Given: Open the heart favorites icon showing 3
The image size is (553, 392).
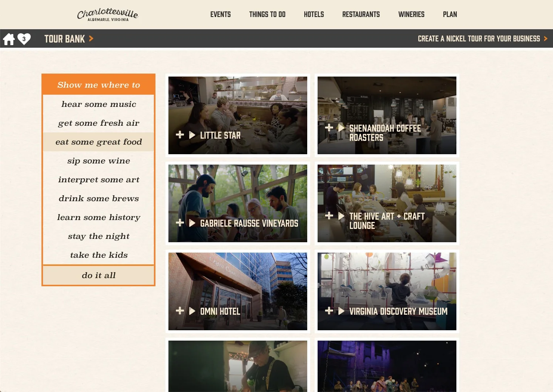Looking at the screenshot, I should [24, 39].
